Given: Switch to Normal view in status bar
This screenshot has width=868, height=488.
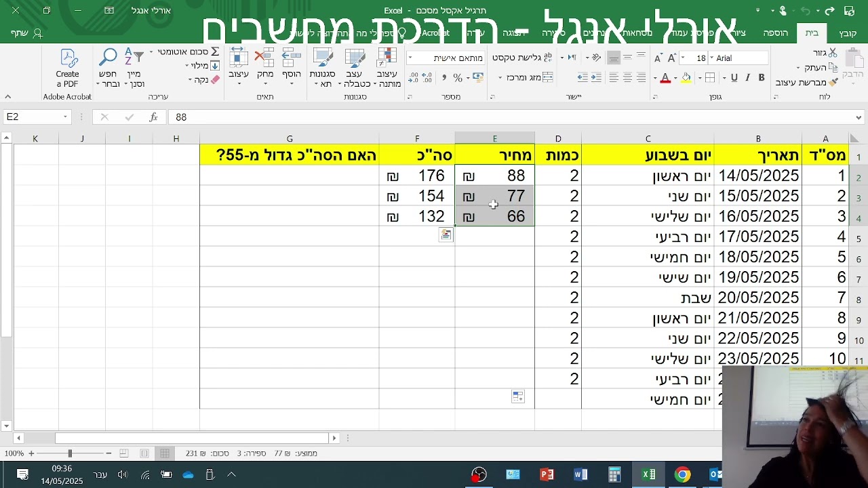Looking at the screenshot, I should tap(165, 453).
